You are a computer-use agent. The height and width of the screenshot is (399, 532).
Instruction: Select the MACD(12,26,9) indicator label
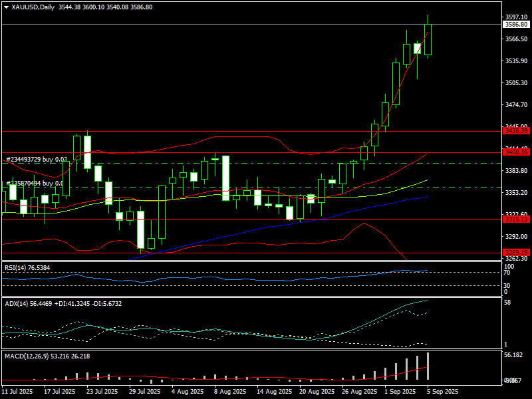(47, 356)
